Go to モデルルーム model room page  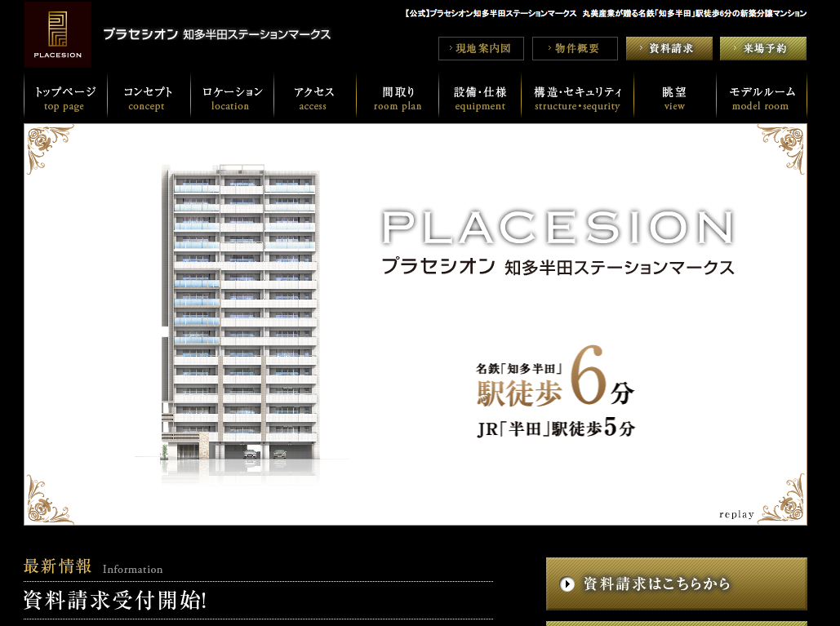pyautogui.click(x=761, y=98)
